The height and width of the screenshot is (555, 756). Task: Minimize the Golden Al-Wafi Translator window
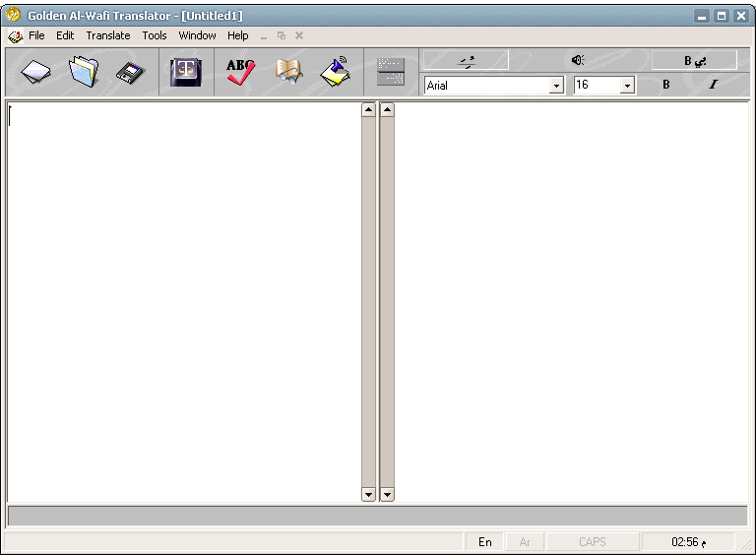[x=702, y=16]
